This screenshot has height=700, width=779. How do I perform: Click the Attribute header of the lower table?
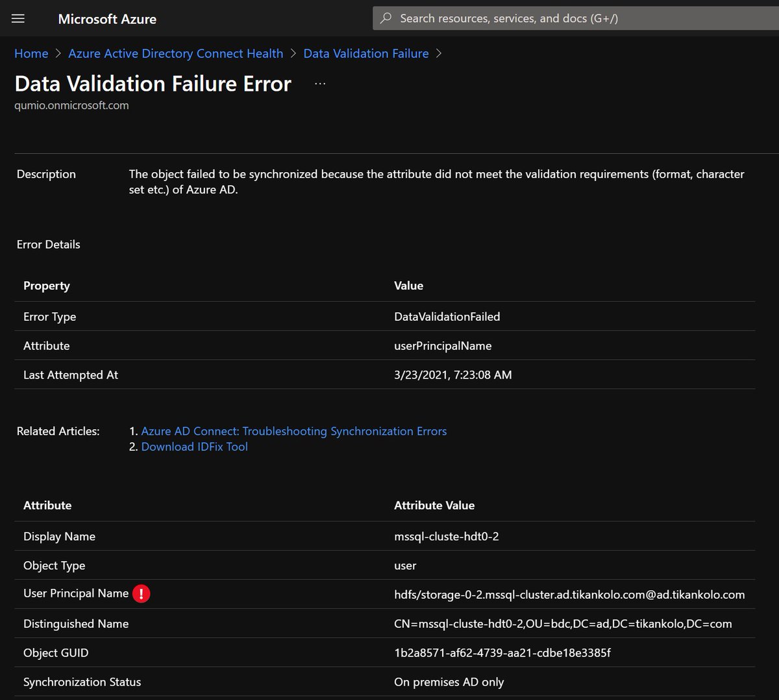[x=47, y=505]
